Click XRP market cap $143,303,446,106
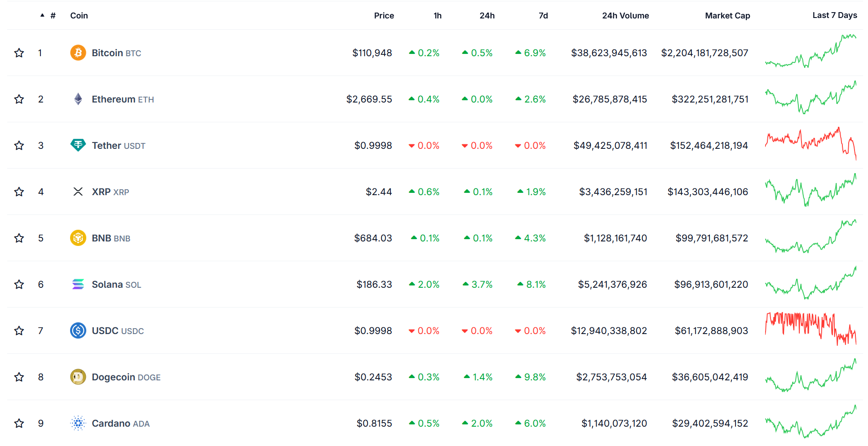 tap(708, 192)
